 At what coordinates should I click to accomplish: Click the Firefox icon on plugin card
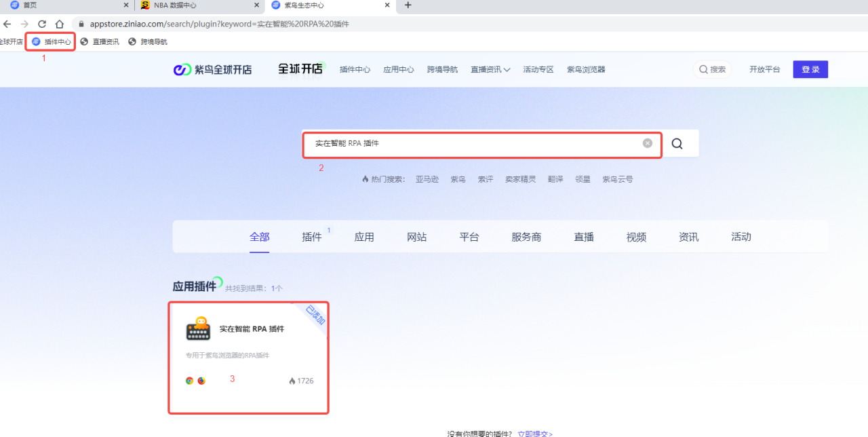pyautogui.click(x=201, y=381)
